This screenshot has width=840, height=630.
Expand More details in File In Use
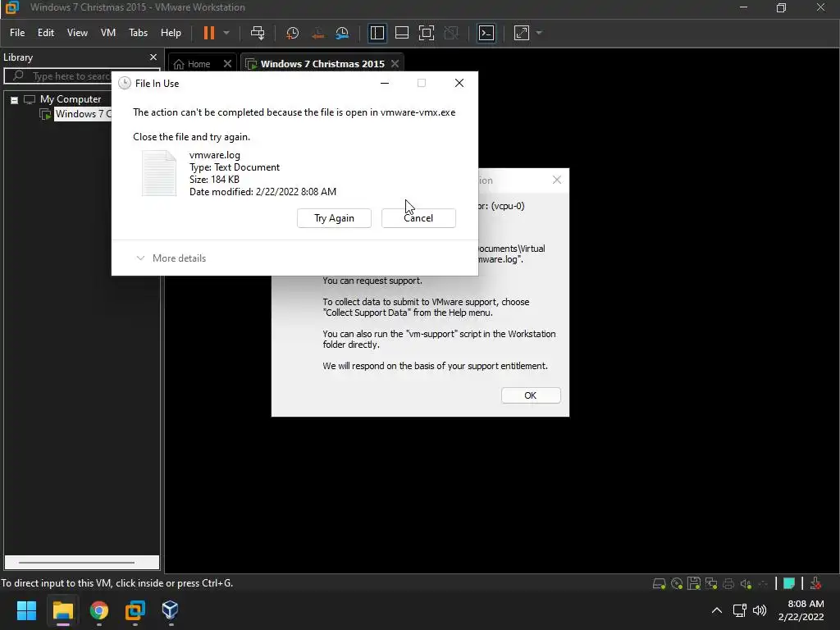click(171, 258)
